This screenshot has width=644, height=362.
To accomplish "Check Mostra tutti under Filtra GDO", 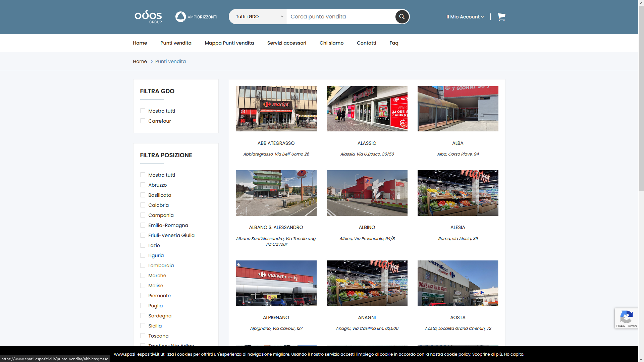I will (x=143, y=111).
